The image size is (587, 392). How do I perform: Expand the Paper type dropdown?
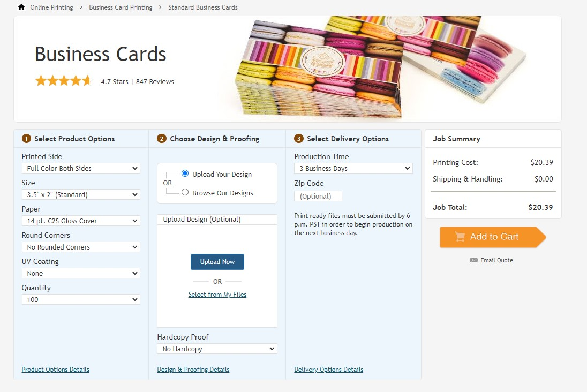click(81, 221)
